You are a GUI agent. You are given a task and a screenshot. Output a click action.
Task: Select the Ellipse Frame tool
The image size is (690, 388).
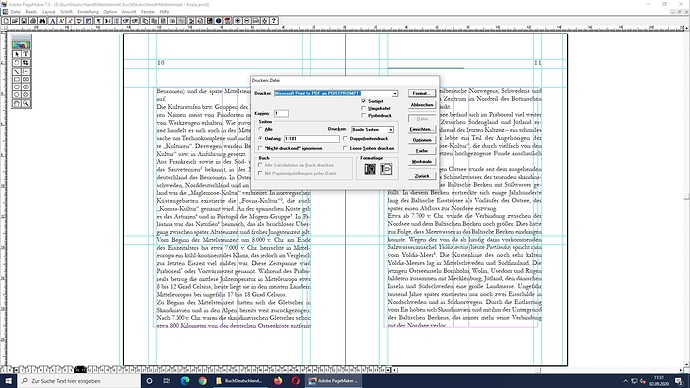[26, 87]
